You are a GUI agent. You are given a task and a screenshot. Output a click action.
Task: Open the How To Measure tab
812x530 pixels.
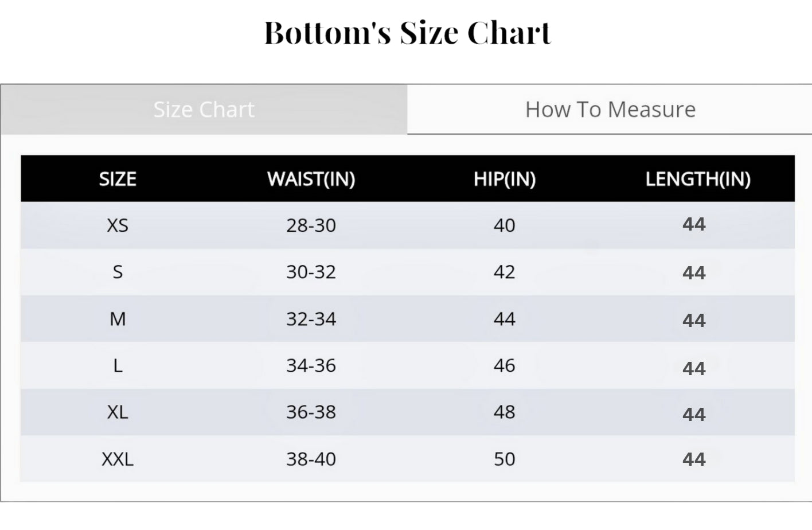point(610,110)
